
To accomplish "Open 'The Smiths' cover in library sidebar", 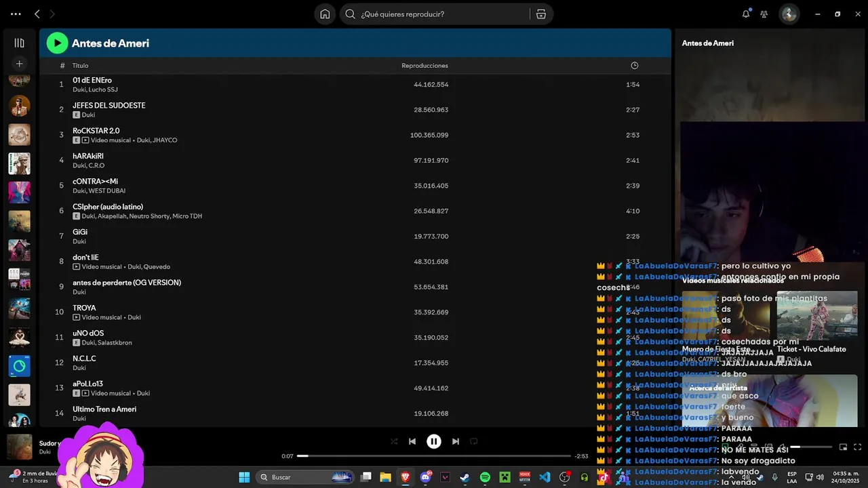I will point(19,163).
